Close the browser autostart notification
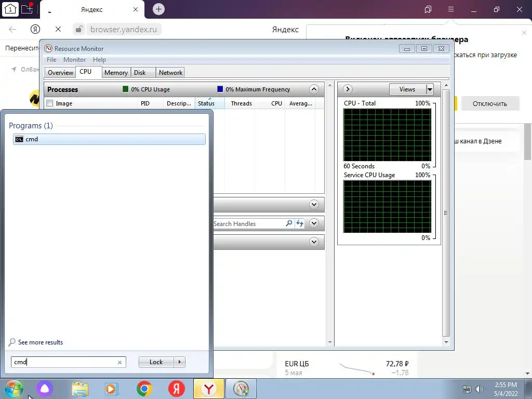Image resolution: width=532 pixels, height=399 pixels. [x=524, y=33]
